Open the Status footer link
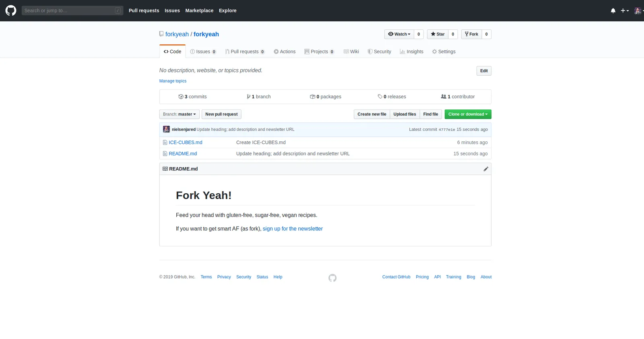Screen dimensions: 644x339 [x=262, y=277]
